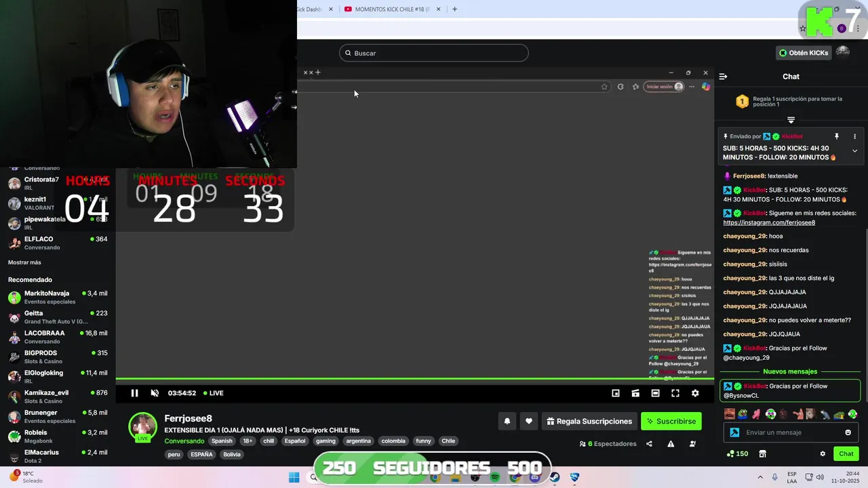Insert the last green-headed emote in row
Screen dimensions: 868x488
852,414
